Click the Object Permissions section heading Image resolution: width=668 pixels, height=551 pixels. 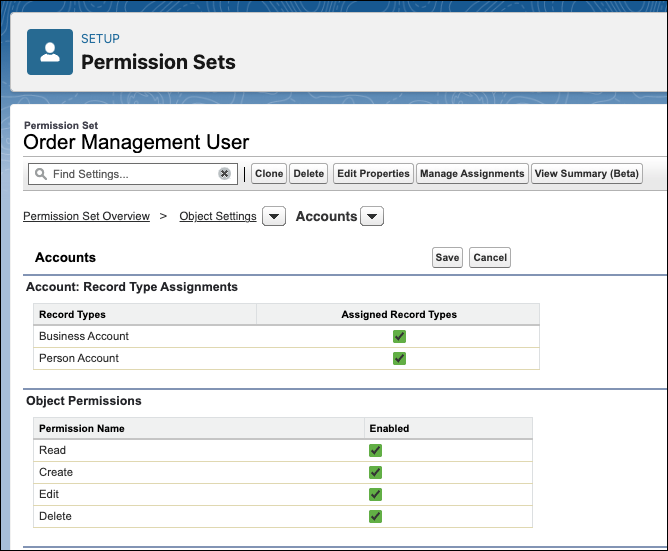pyautogui.click(x=84, y=401)
